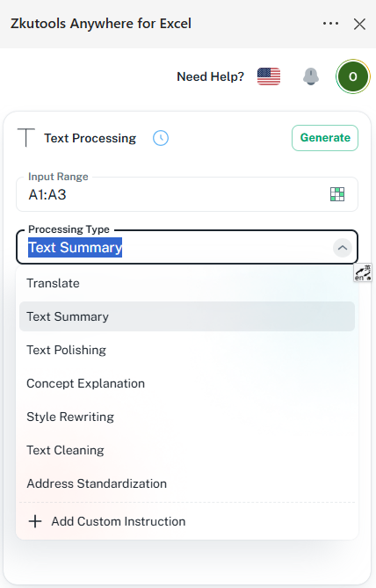Select Translate from the list
Screen dimensions: 376x588
point(187,283)
